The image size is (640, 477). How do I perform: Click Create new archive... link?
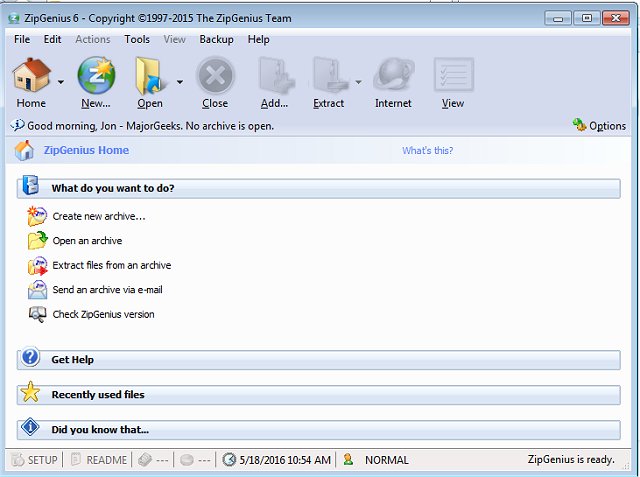(99, 216)
